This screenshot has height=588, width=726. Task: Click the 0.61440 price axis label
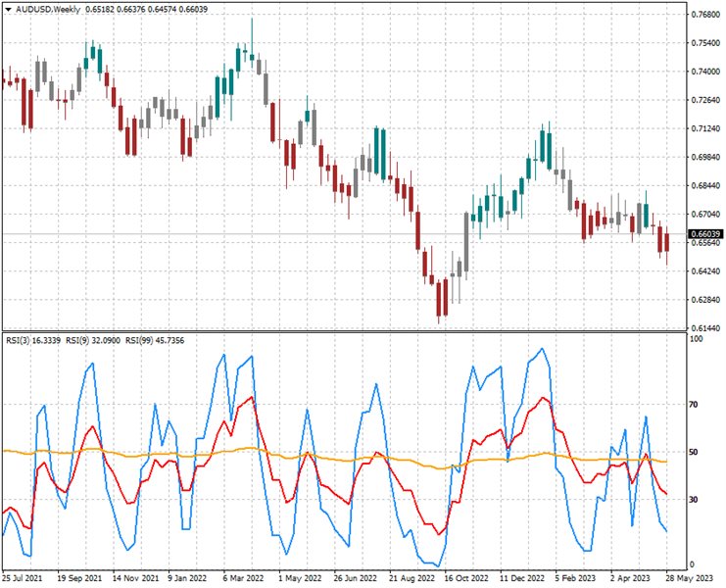[x=705, y=328]
